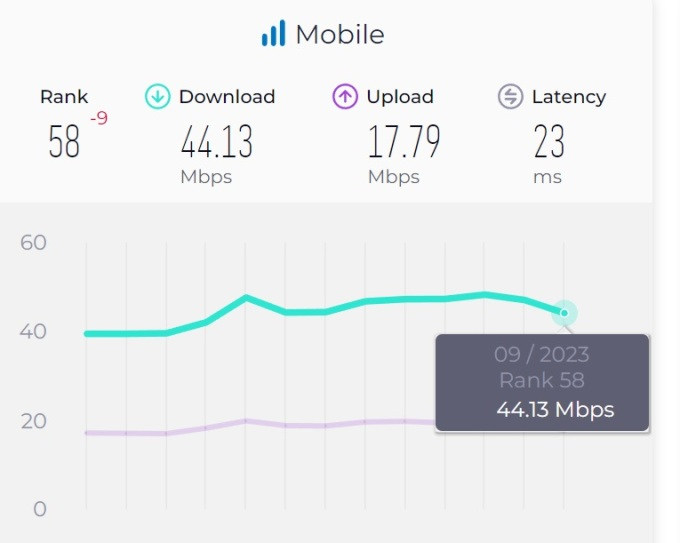Click the Rank label

(64, 97)
